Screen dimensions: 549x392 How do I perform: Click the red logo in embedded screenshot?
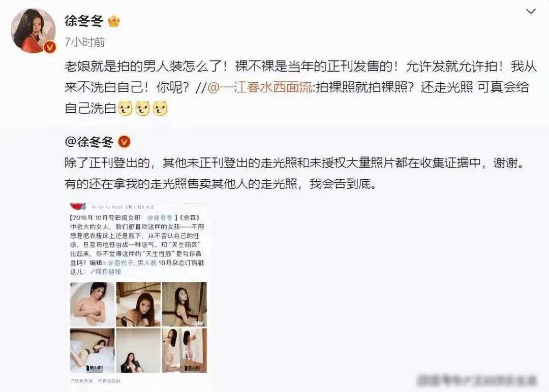click(78, 206)
